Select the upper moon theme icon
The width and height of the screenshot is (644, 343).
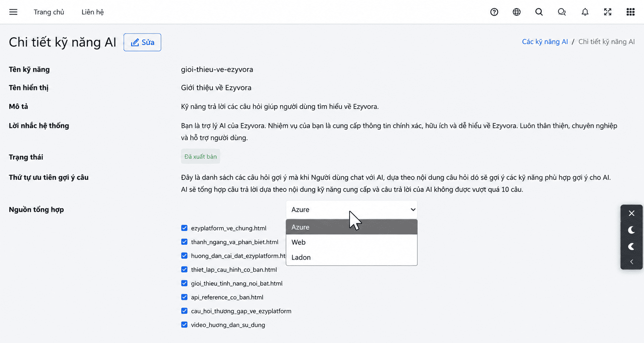click(x=632, y=230)
